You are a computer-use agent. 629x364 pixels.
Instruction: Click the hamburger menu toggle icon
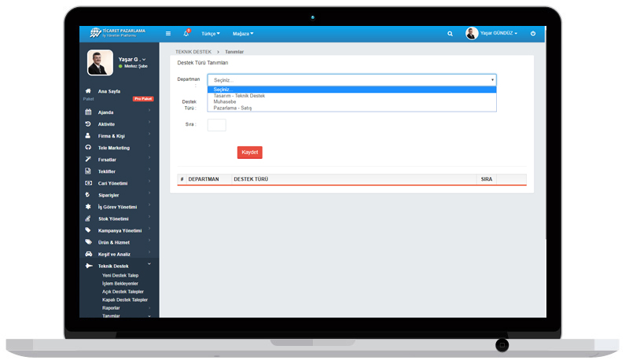point(168,34)
